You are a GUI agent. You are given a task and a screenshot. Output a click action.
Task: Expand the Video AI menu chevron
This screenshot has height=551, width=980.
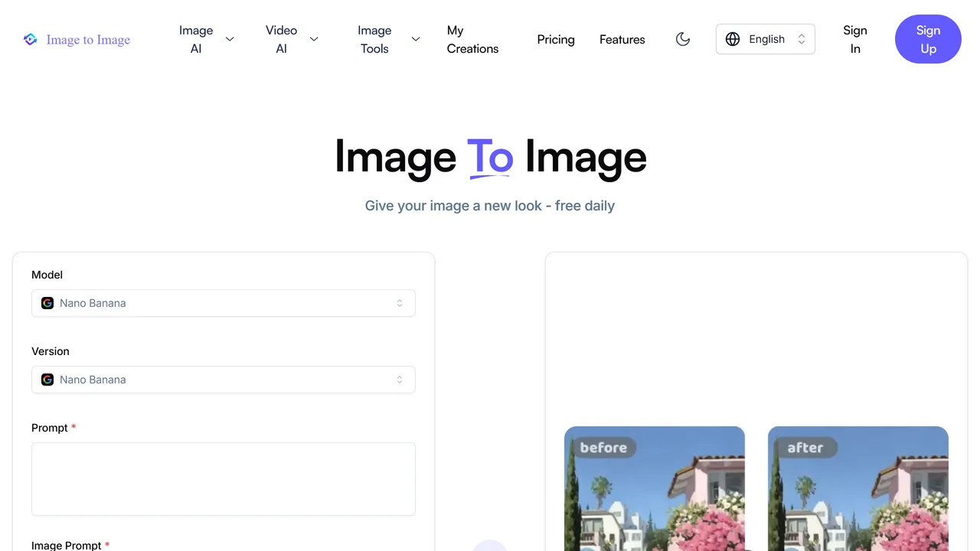pos(314,39)
